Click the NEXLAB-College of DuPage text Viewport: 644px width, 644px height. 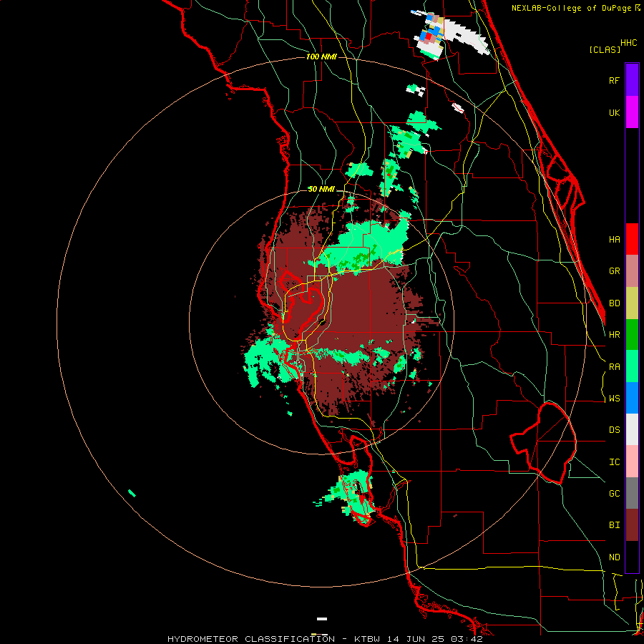pyautogui.click(x=572, y=8)
